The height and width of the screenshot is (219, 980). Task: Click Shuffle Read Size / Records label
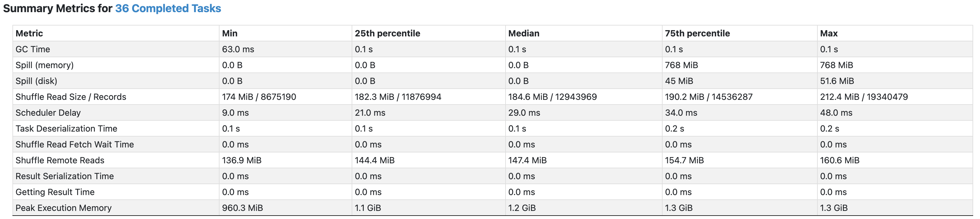click(71, 97)
